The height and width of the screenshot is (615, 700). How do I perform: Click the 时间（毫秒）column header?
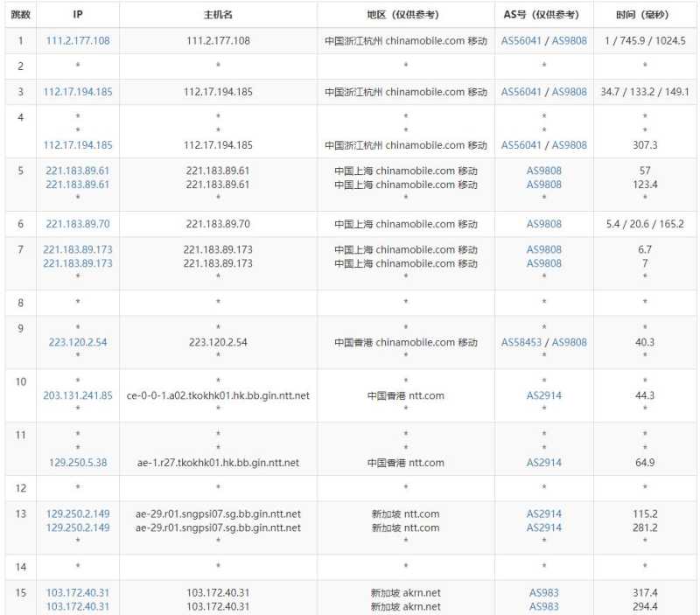click(644, 14)
